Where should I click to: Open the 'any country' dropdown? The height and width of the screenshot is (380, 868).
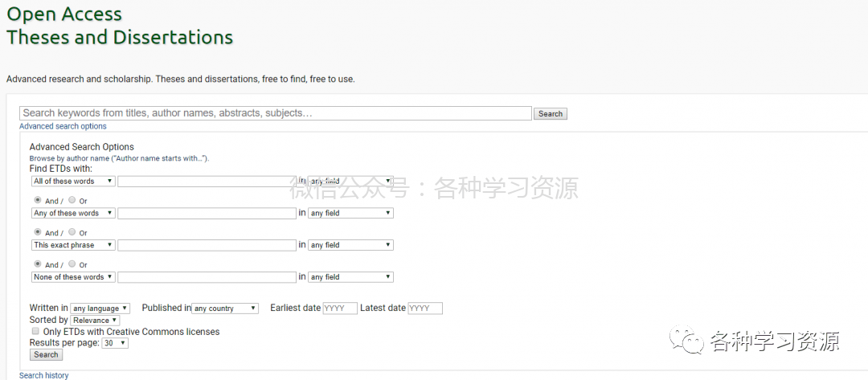point(225,308)
